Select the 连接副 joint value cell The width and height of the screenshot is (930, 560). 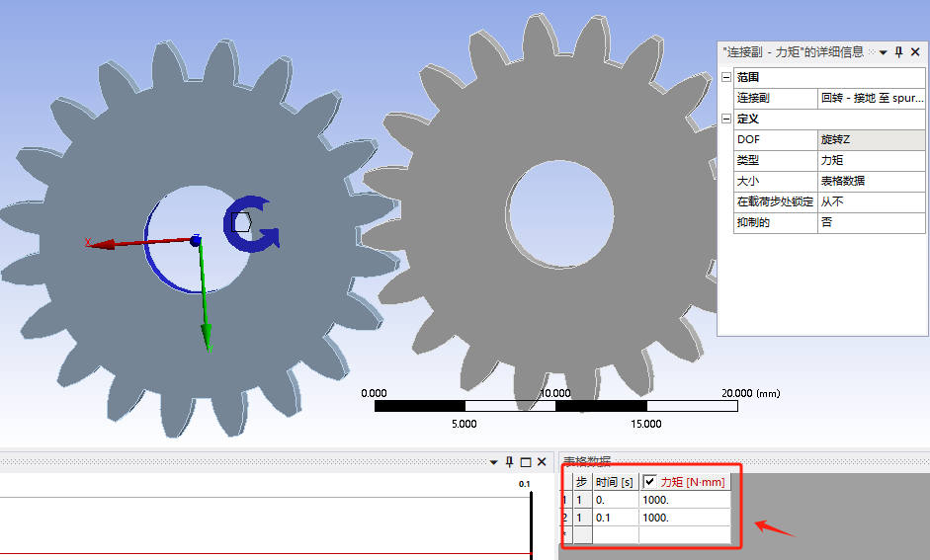click(871, 98)
